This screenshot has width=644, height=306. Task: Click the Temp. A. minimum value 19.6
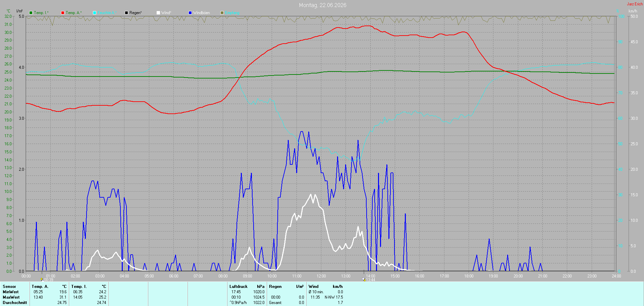click(x=63, y=292)
